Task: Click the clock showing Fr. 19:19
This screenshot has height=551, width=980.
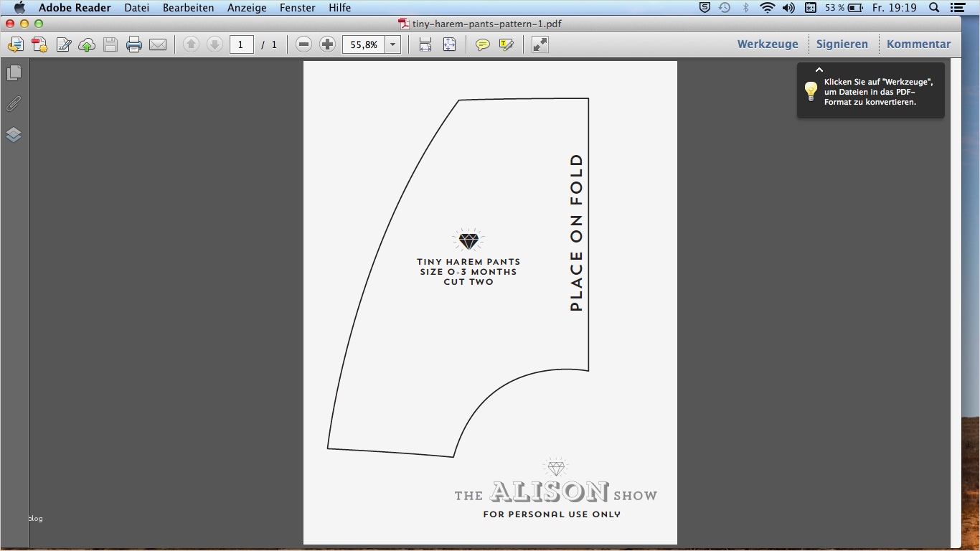Action: click(x=895, y=8)
